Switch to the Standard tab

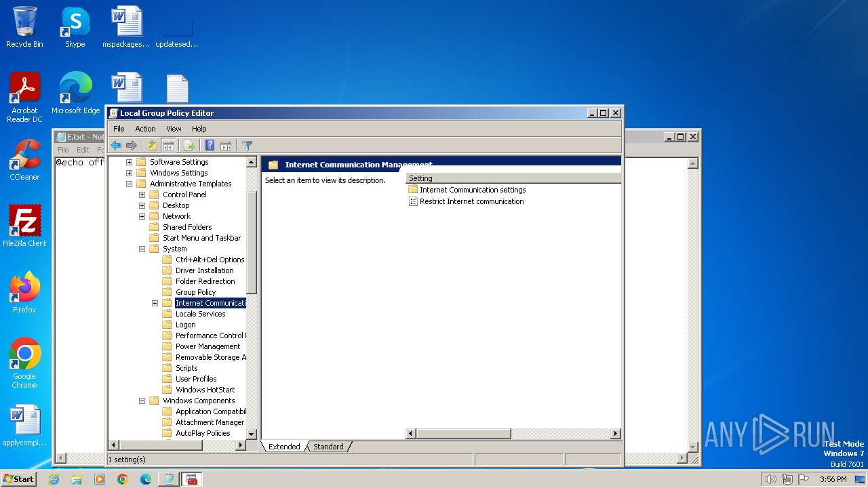click(328, 447)
